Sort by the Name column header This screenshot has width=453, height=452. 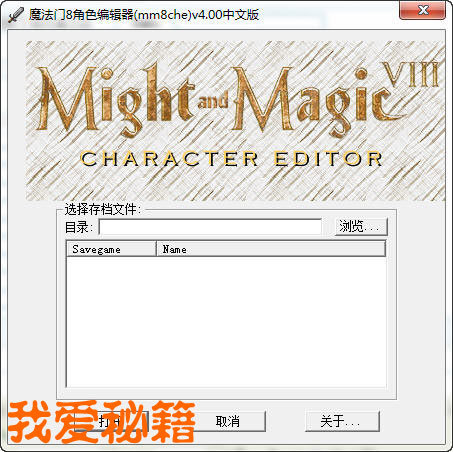pos(271,249)
